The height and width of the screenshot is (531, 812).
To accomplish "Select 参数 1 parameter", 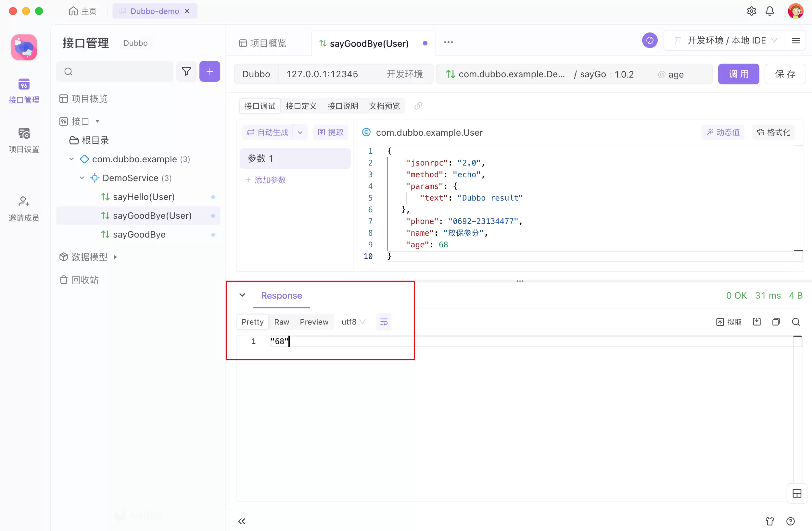I will coord(295,158).
